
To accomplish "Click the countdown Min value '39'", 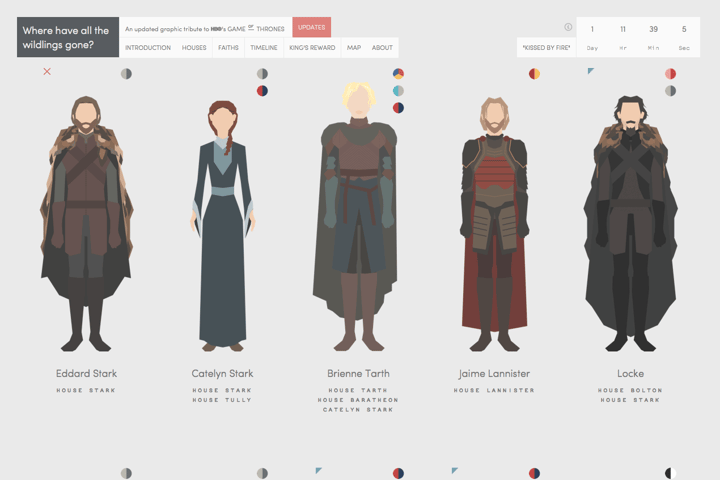I will click(x=653, y=29).
